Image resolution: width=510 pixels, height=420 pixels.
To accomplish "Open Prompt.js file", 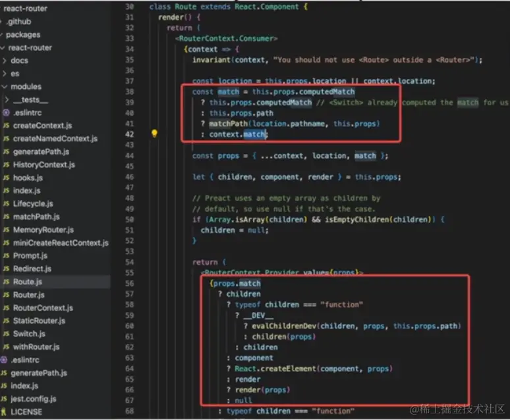I will pyautogui.click(x=30, y=255).
